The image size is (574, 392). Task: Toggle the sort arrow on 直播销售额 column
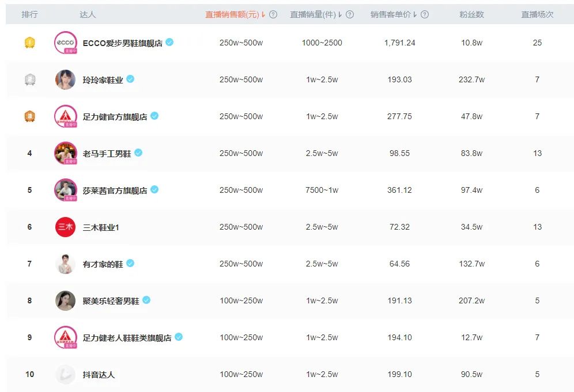click(265, 14)
